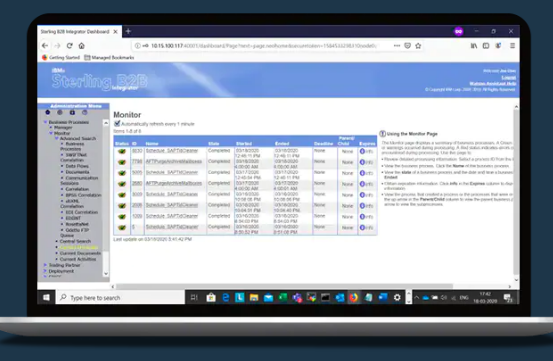Click the help icon beside Using the Monitor Page
The height and width of the screenshot is (361, 553).
382,134
